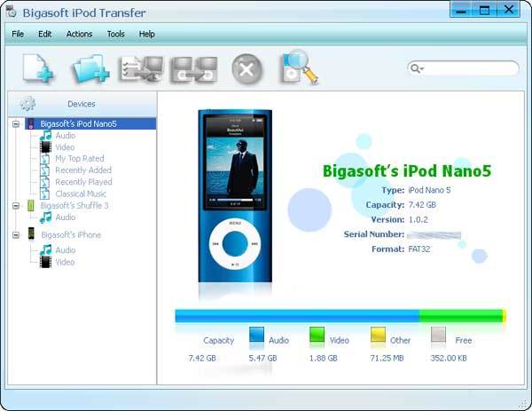Click the blue Audio color swatch

point(256,335)
